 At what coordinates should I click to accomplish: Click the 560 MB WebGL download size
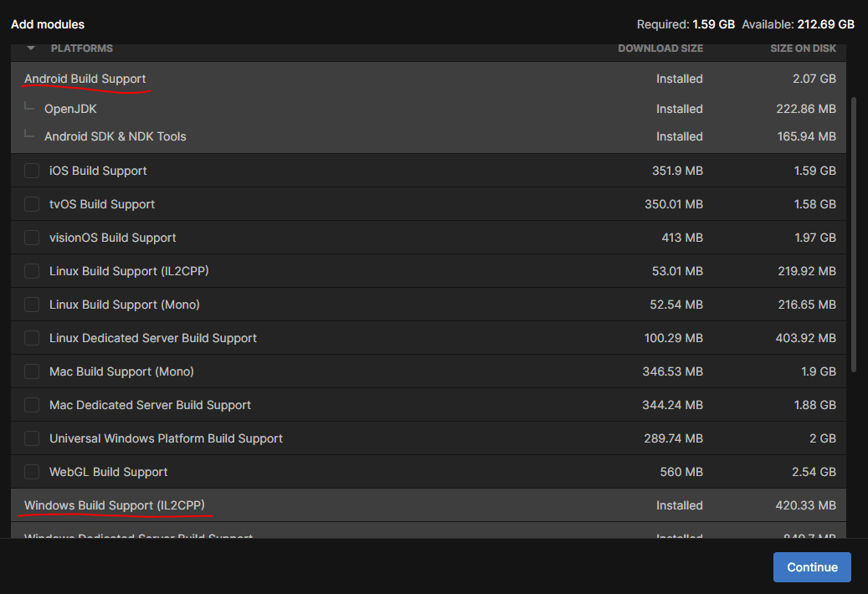[x=681, y=472]
